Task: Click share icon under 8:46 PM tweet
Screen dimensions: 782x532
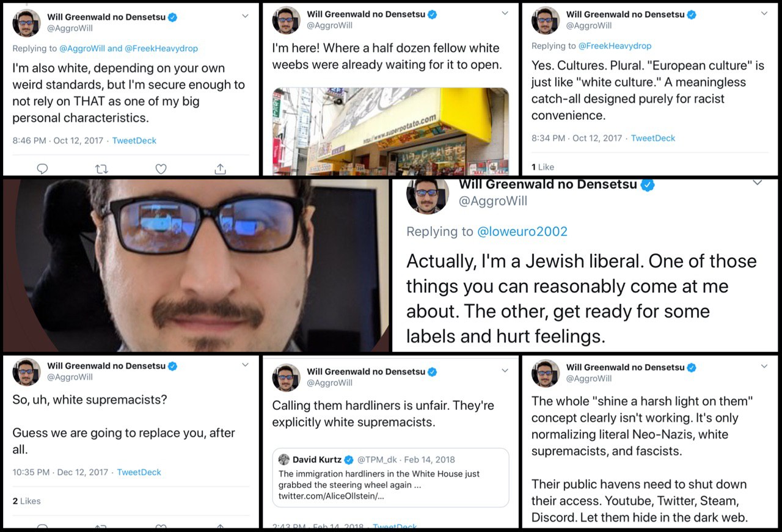Action: (221, 169)
